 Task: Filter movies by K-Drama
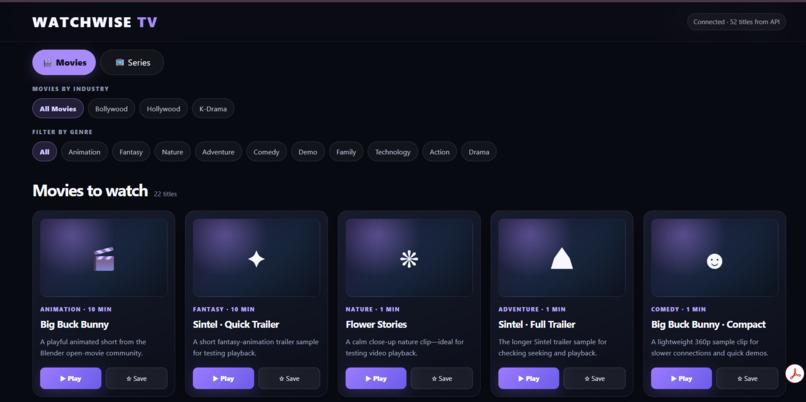pos(213,108)
